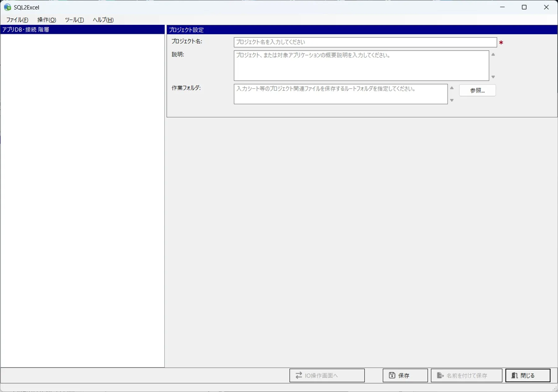
Task: Click the アプリDB・接続 階層 panel header
Action: point(82,30)
